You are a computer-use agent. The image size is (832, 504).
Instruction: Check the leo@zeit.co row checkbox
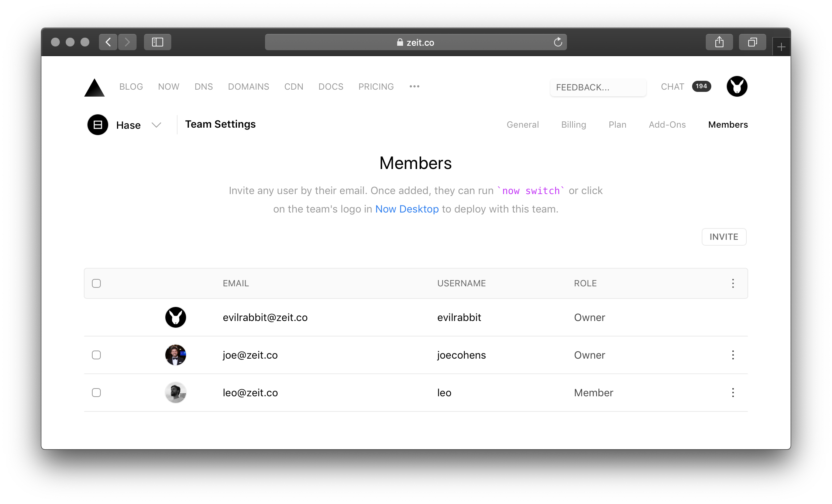tap(96, 393)
